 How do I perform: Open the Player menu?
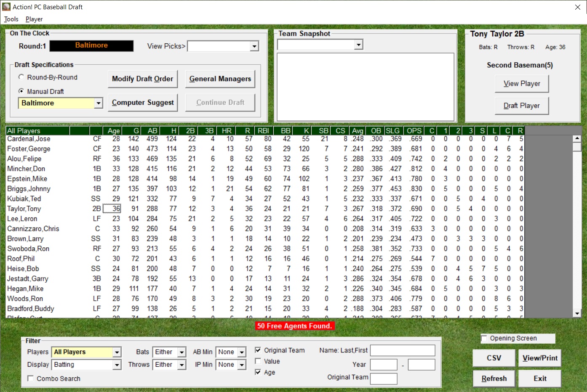pos(34,19)
